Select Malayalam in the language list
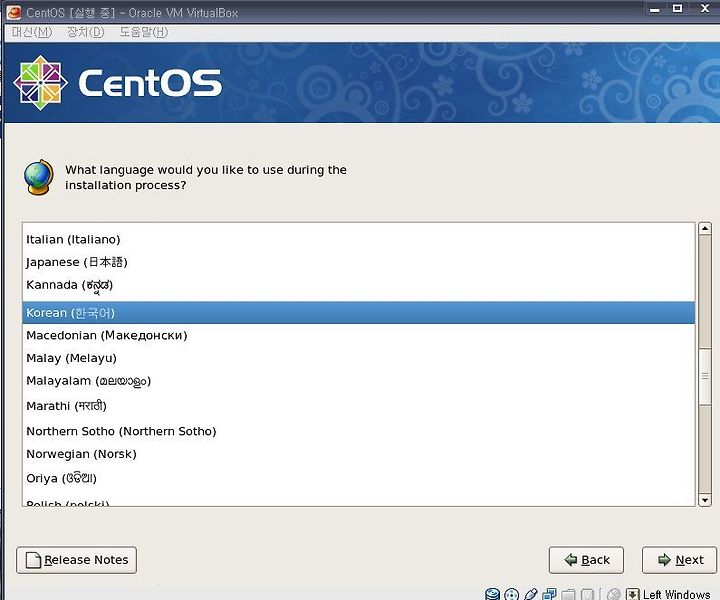The height and width of the screenshot is (600, 720). pos(358,381)
